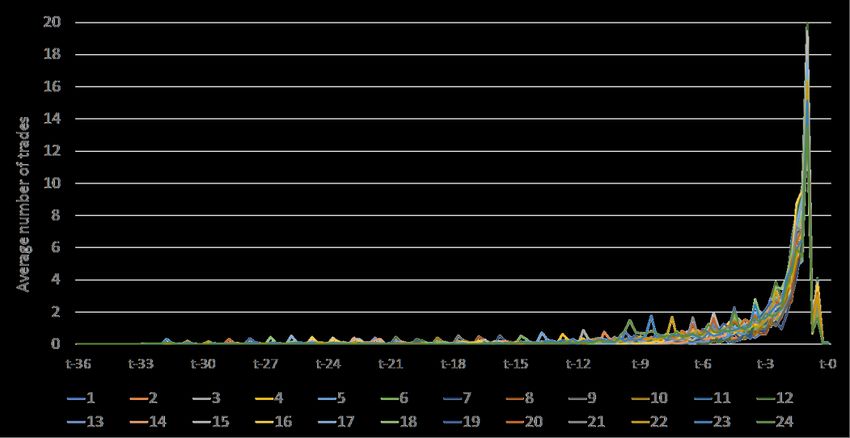Click legend entry for series 7

(458, 398)
